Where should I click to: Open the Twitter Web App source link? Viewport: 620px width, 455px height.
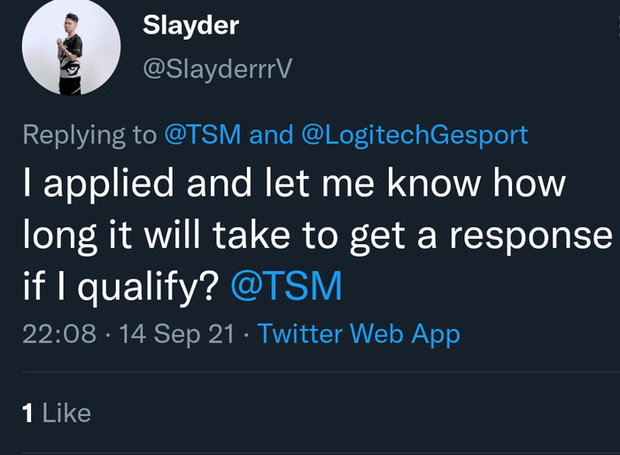(x=359, y=334)
